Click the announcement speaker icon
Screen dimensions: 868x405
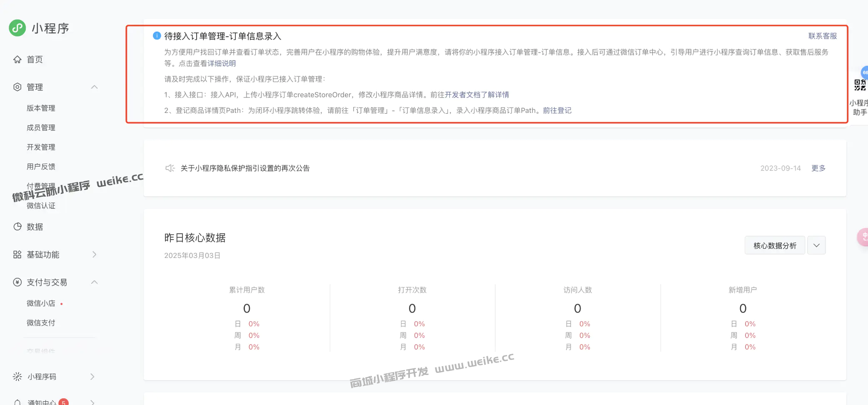pyautogui.click(x=170, y=168)
